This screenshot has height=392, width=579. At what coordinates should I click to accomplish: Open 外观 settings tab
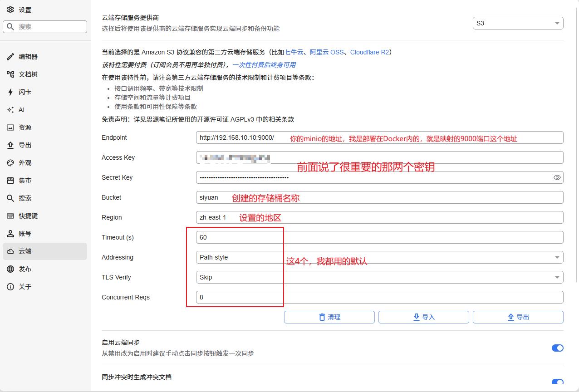[x=45, y=163]
